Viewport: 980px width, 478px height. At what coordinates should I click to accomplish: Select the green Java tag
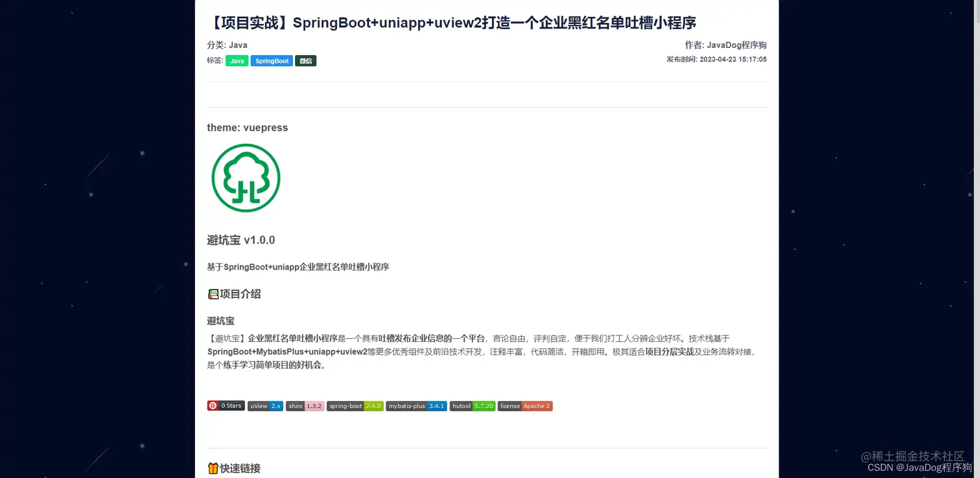point(237,60)
